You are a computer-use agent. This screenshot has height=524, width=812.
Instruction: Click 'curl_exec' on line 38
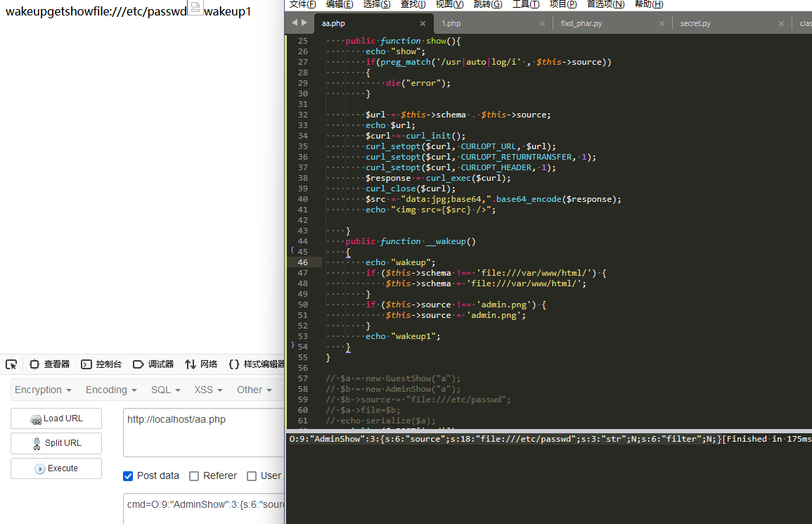coord(448,178)
